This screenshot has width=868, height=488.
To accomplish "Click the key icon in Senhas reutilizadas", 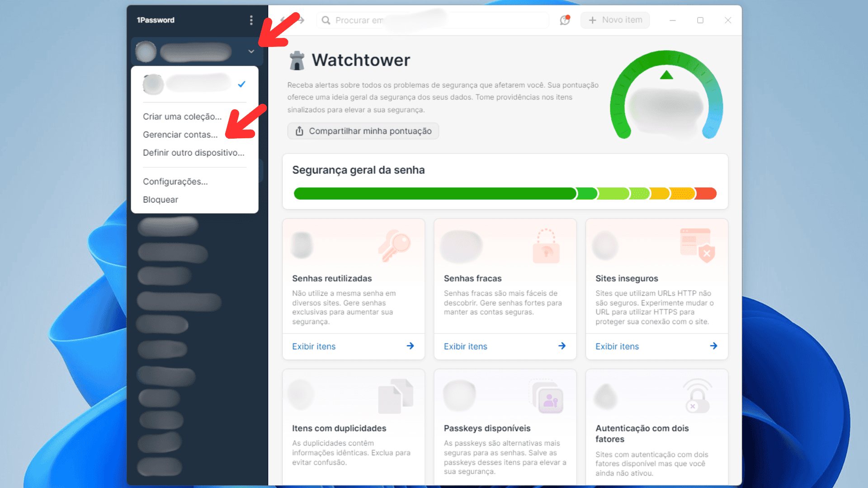I will [394, 246].
